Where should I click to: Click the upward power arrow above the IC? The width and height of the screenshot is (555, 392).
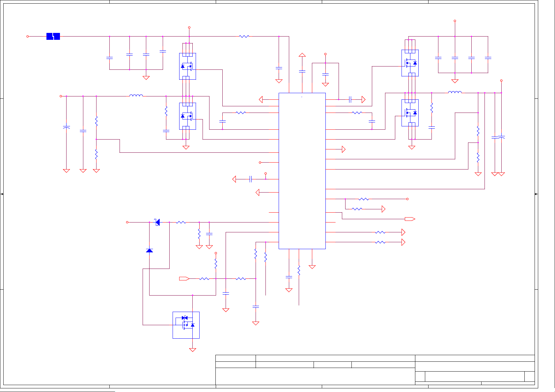302,55
